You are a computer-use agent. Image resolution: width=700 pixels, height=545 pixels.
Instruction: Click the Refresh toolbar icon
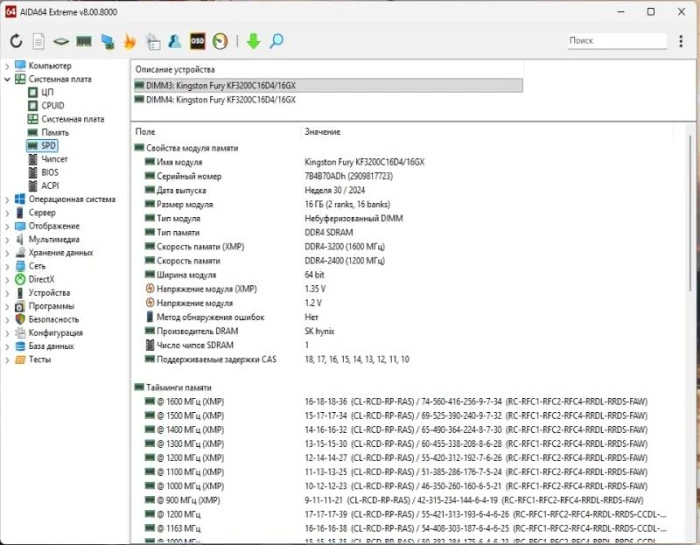[16, 41]
